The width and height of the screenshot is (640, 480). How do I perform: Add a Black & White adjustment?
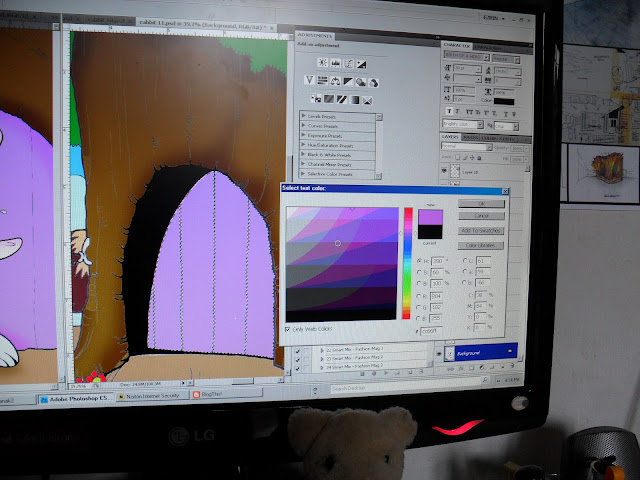pyautogui.click(x=348, y=82)
